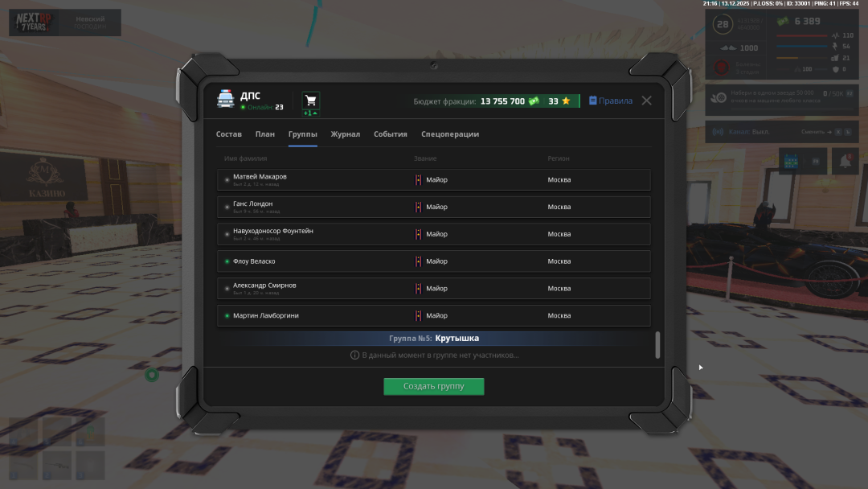
Task: Click the faction budget money icon
Action: [534, 101]
